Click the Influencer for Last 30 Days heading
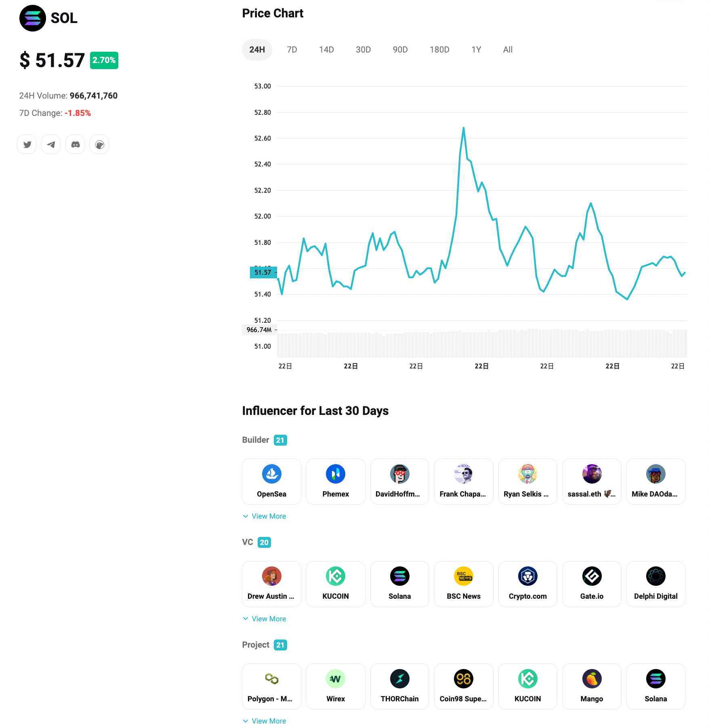This screenshot has height=728, width=710. click(315, 411)
